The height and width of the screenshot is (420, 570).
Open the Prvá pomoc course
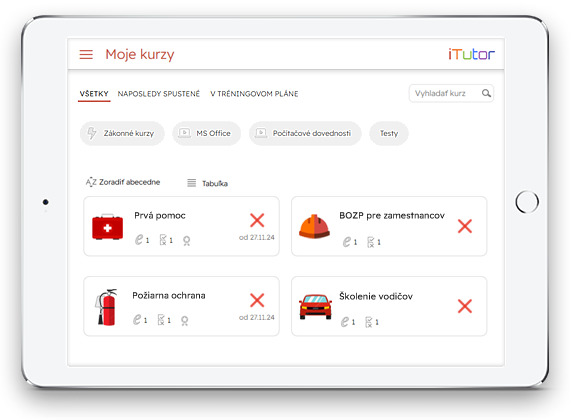[x=181, y=226]
